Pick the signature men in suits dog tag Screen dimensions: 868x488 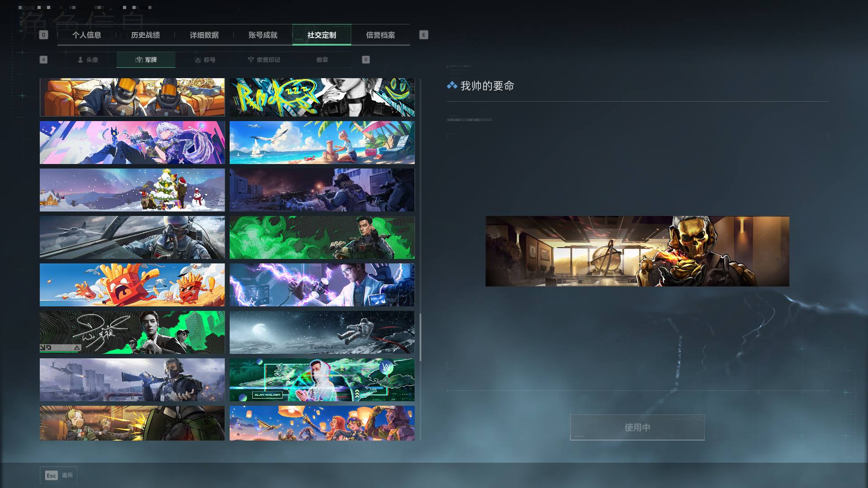coord(132,332)
